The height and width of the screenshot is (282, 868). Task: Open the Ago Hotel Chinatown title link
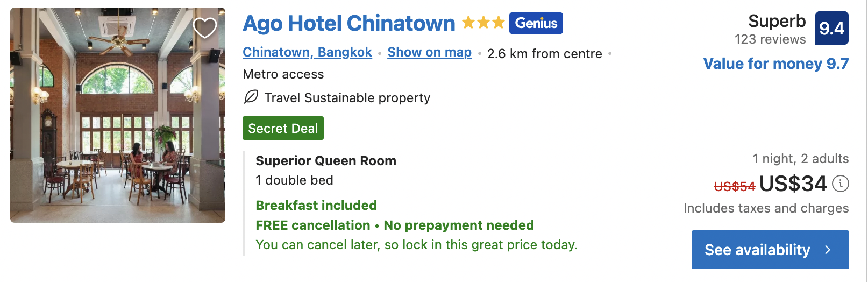[348, 23]
